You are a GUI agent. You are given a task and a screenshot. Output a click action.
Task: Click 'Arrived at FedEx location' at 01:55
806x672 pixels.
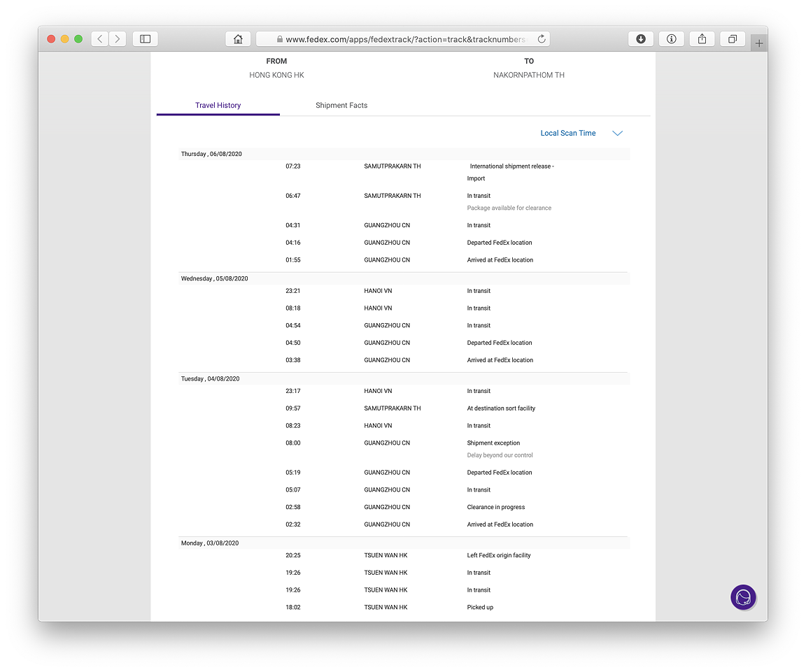(x=500, y=260)
